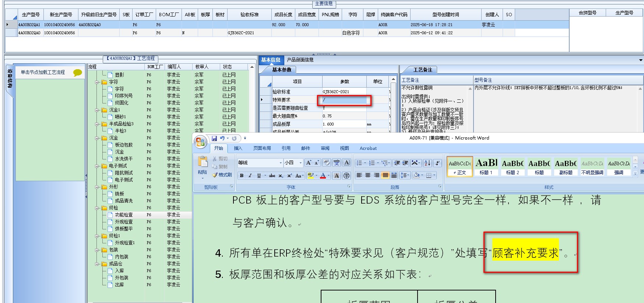Click the enclosed character (字) icon
644x303 pixels.
(346, 176)
